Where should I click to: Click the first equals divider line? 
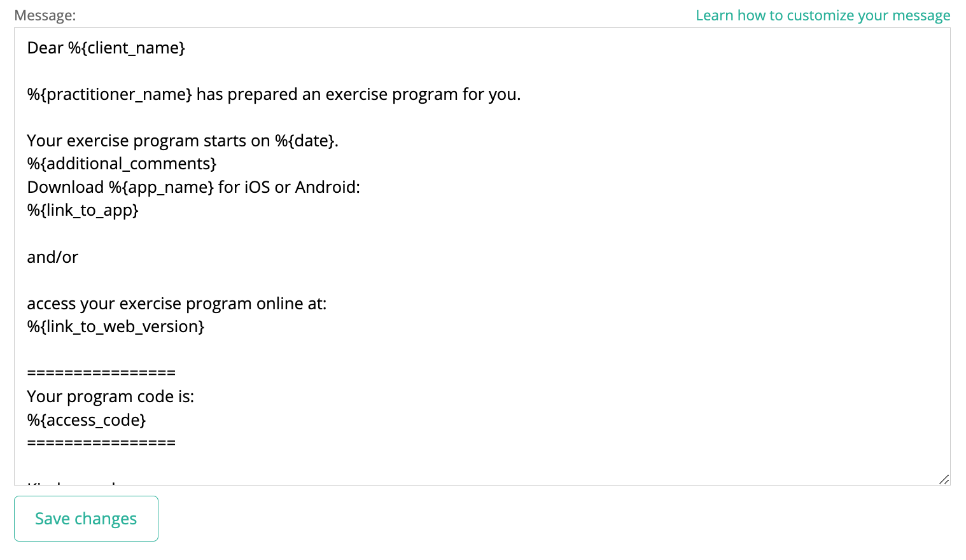101,372
